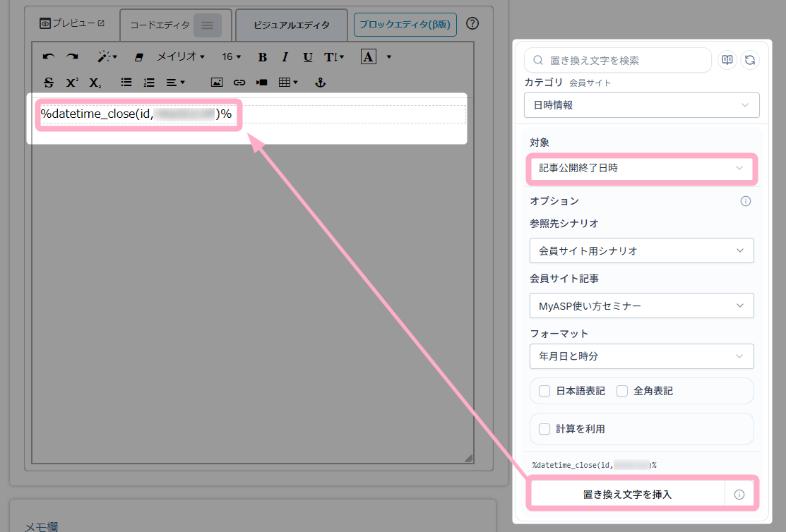786x532 pixels.
Task: Open the code editor hamburger menu
Action: pyautogui.click(x=208, y=25)
